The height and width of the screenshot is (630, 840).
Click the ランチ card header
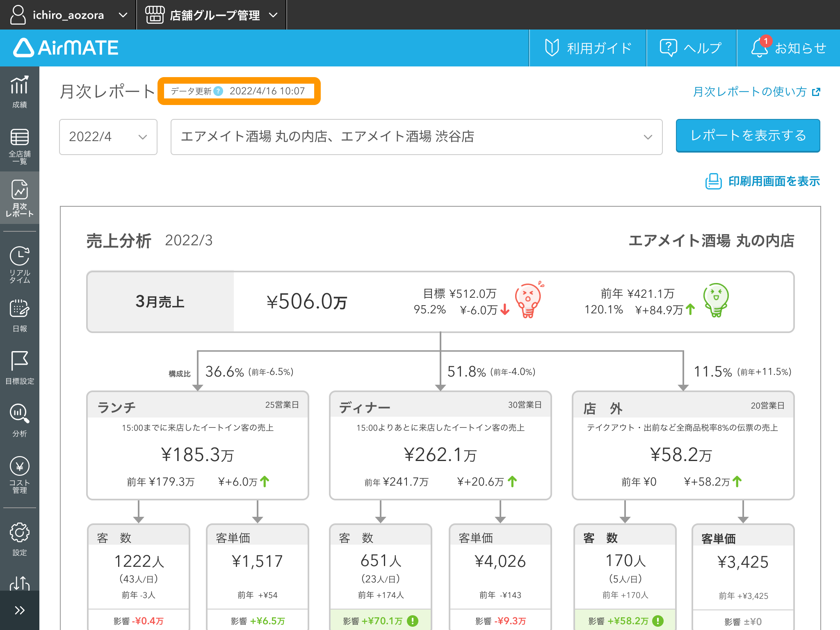point(198,405)
